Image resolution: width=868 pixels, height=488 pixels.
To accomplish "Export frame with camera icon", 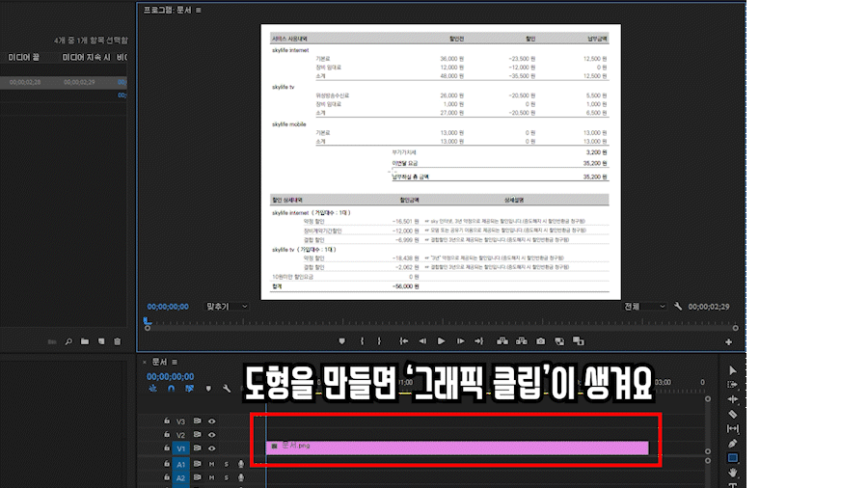I will tap(541, 341).
